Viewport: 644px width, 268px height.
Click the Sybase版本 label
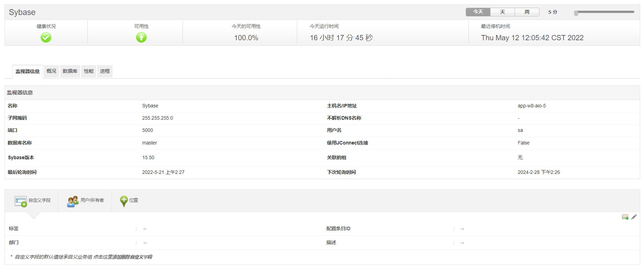pos(21,157)
